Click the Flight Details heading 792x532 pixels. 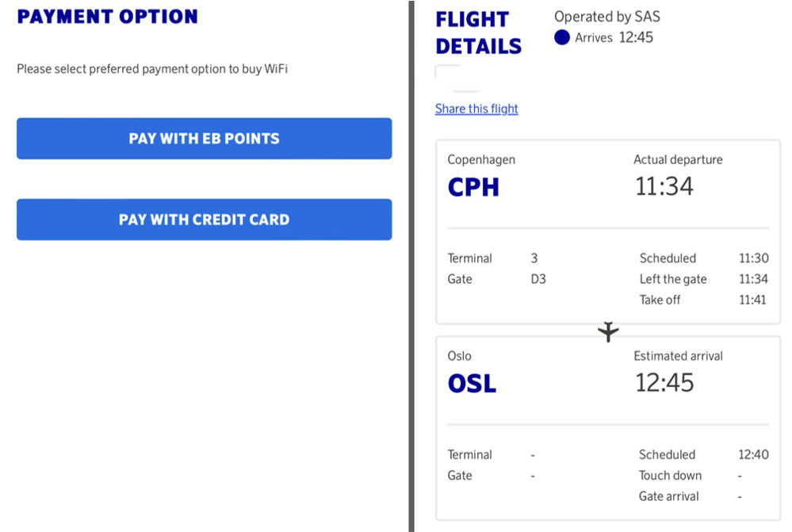pyautogui.click(x=478, y=33)
